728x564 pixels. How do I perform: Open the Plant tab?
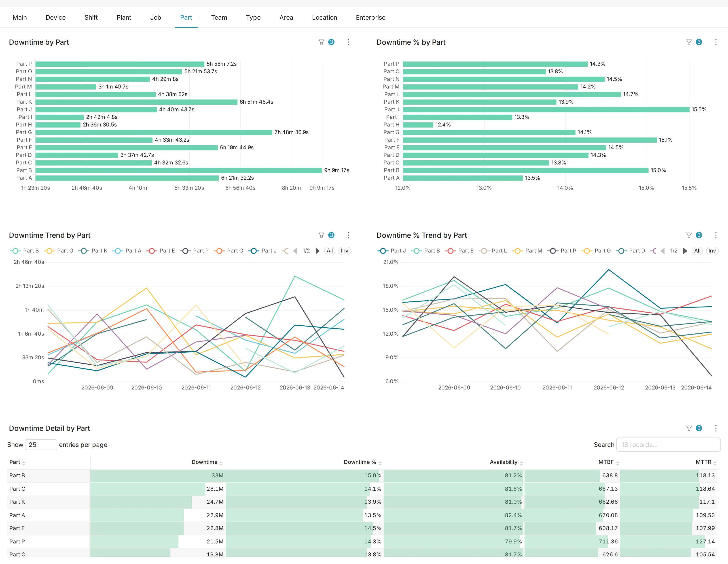click(x=124, y=17)
